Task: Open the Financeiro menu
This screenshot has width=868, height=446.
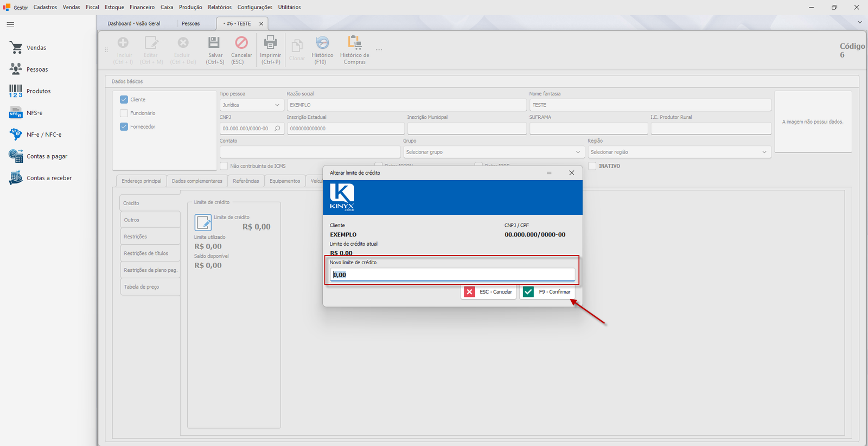Action: (142, 7)
